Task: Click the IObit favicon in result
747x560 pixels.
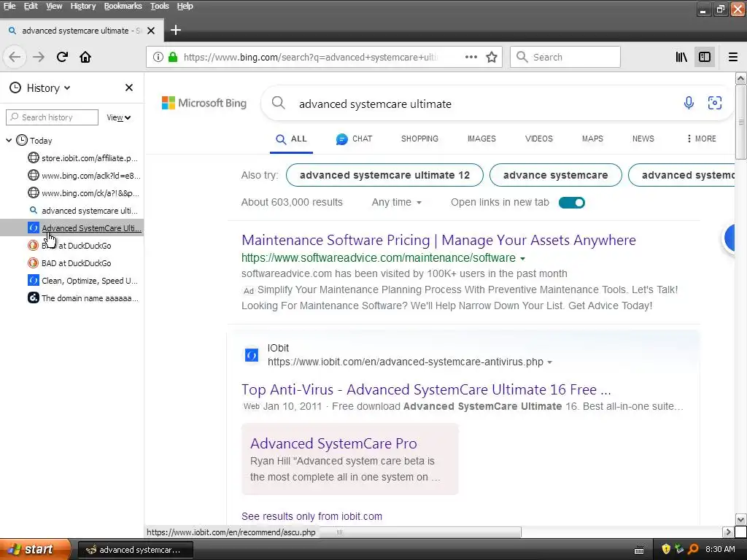Action: (x=252, y=355)
